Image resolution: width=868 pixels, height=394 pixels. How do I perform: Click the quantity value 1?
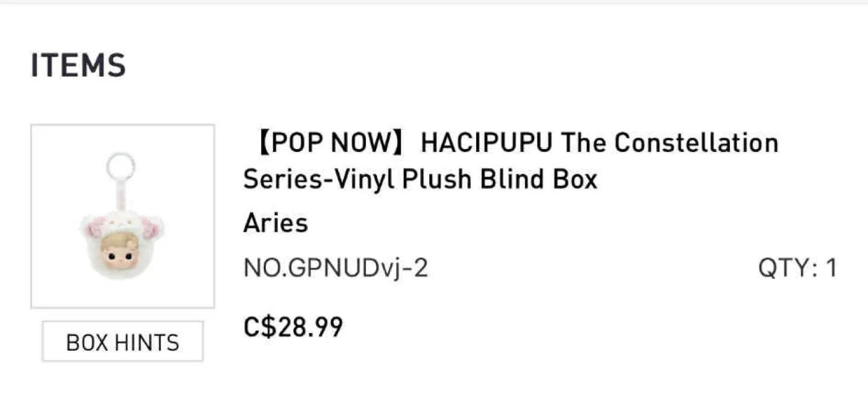tap(831, 268)
